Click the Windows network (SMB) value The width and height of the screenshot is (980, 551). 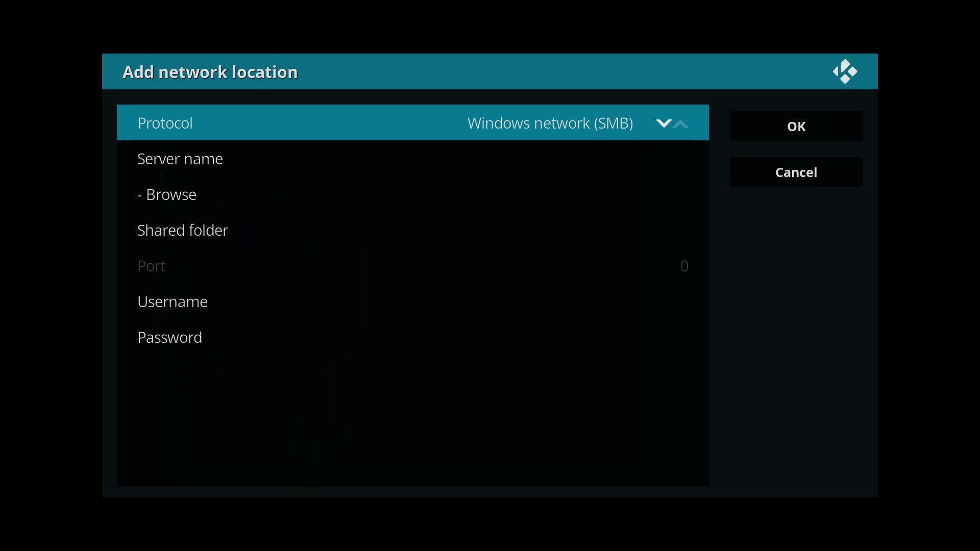pyautogui.click(x=550, y=123)
